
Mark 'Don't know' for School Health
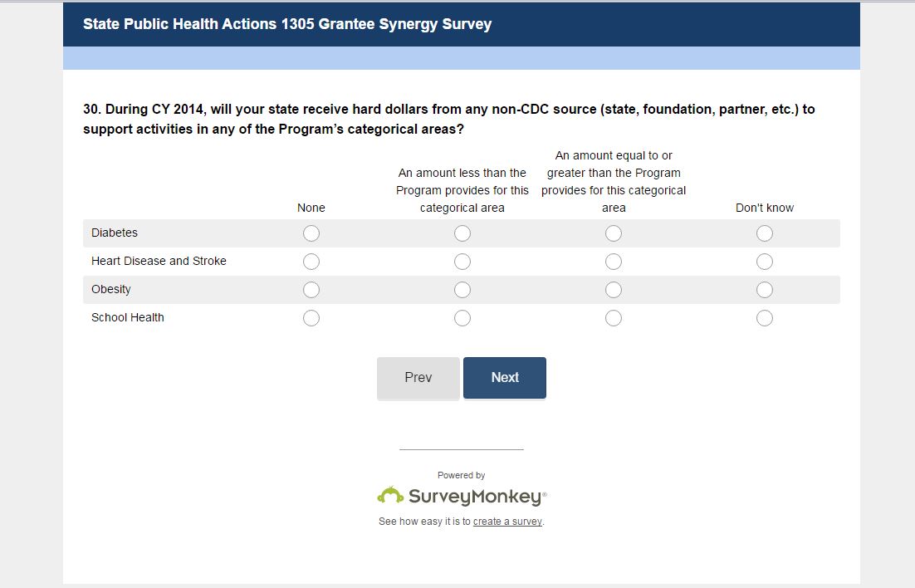coord(765,318)
